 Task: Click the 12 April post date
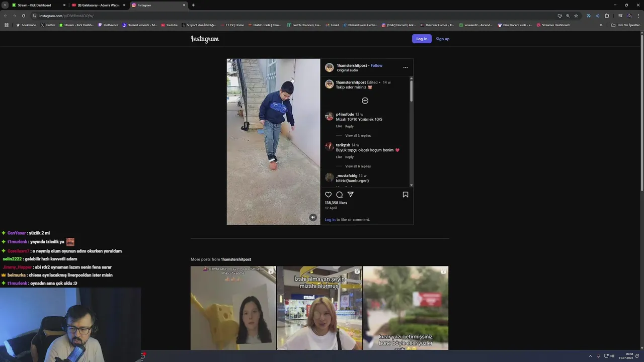click(331, 208)
